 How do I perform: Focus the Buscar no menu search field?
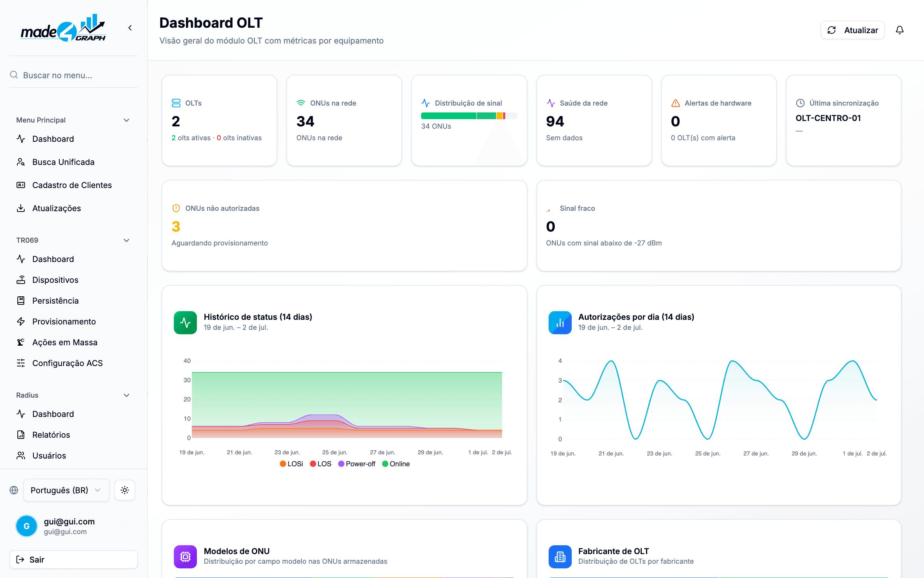point(74,75)
